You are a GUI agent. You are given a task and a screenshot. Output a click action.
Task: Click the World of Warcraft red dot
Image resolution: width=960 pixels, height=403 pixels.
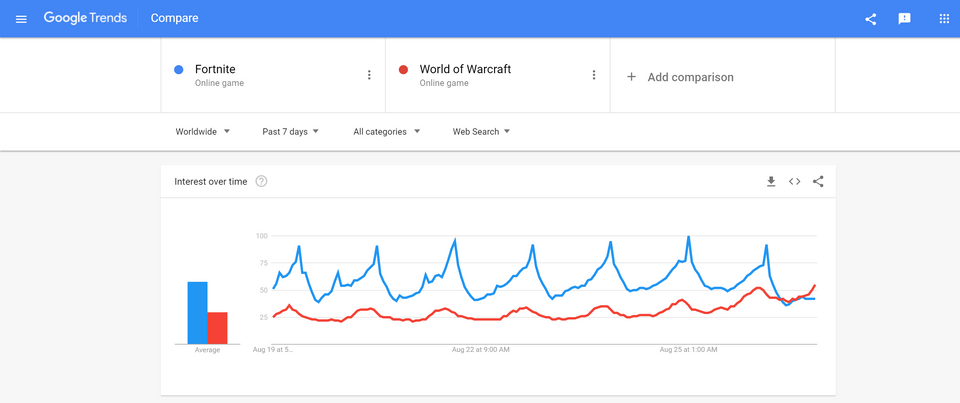(403, 70)
